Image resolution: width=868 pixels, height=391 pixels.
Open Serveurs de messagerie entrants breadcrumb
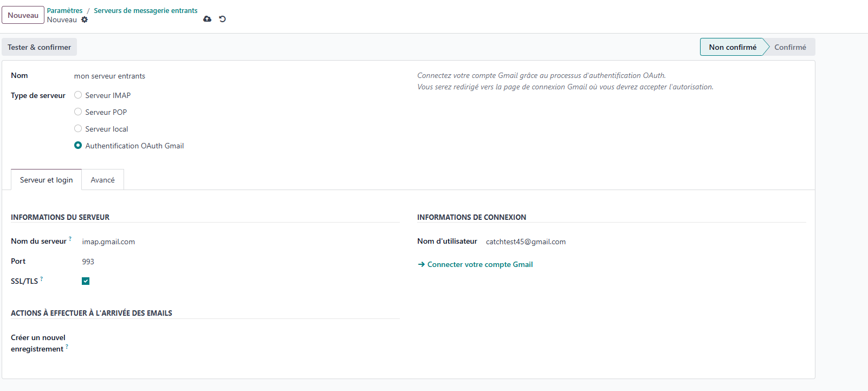(x=146, y=10)
